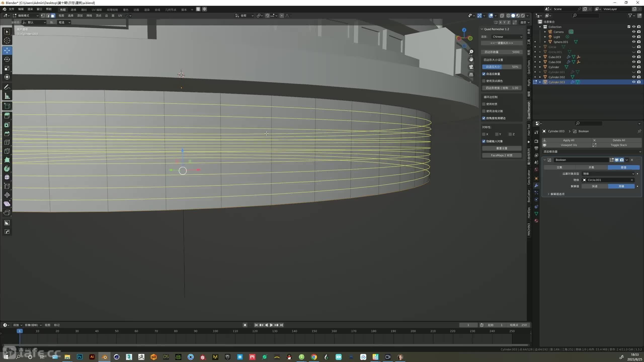The image size is (644, 362).
Task: Select the Spin tool
Action: point(7,168)
